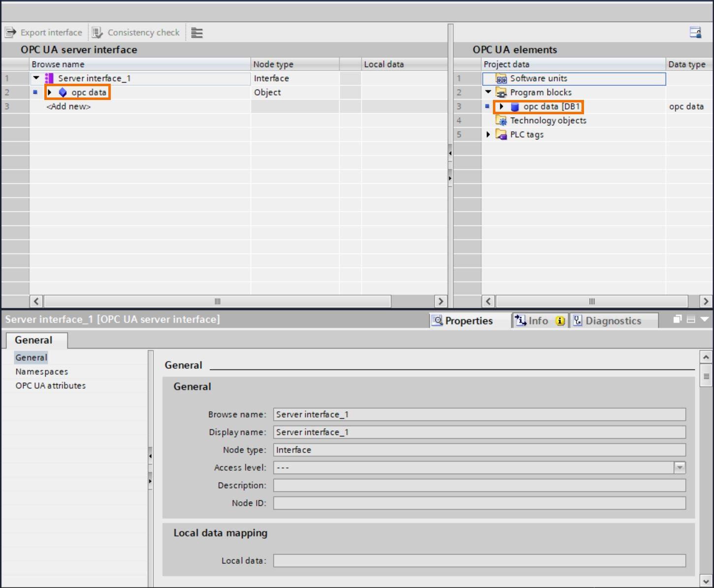
Task: Click the Node type field in properties
Action: pyautogui.click(x=480, y=450)
